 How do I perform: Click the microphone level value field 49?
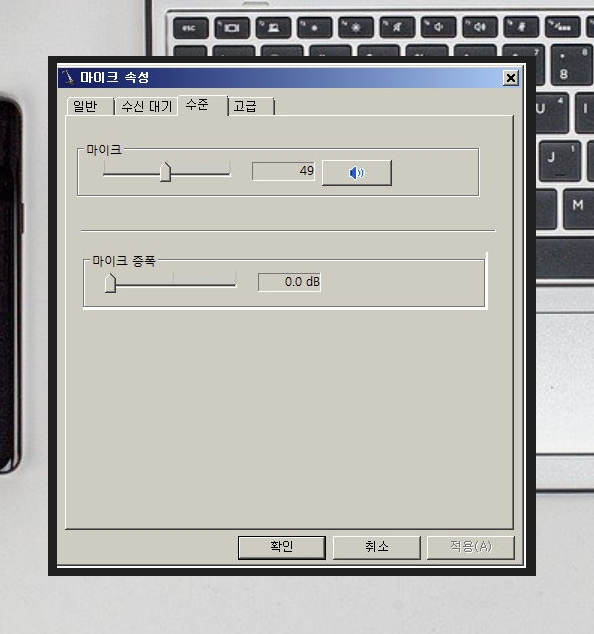pyautogui.click(x=283, y=171)
